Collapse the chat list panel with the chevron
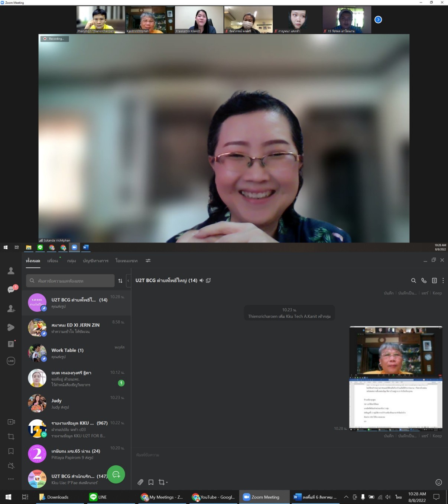 pyautogui.click(x=128, y=281)
